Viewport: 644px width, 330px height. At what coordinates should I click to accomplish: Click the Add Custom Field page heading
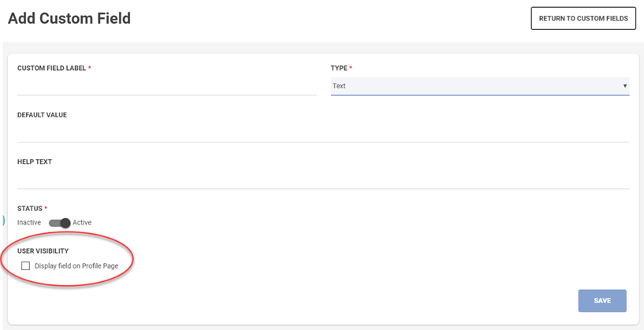pos(69,18)
